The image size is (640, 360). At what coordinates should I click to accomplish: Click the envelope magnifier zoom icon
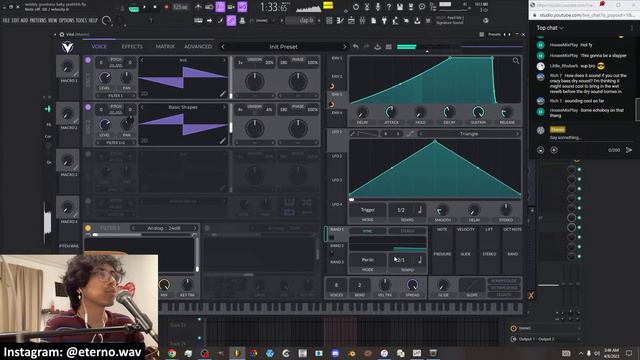tap(516, 61)
